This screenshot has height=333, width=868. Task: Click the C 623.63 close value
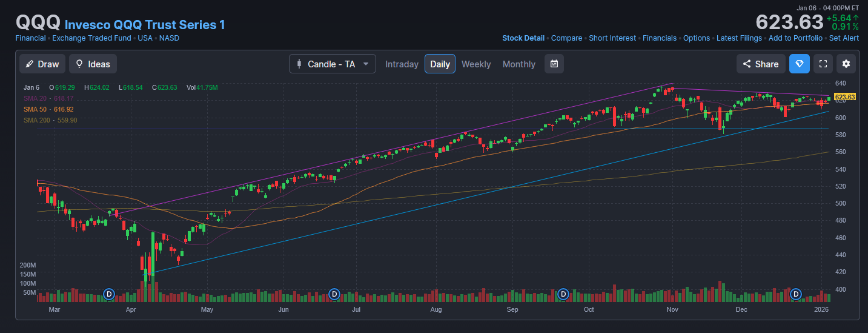point(164,87)
